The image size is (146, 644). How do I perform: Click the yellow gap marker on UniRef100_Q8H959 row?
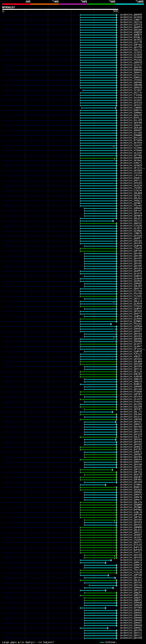[115, 159]
